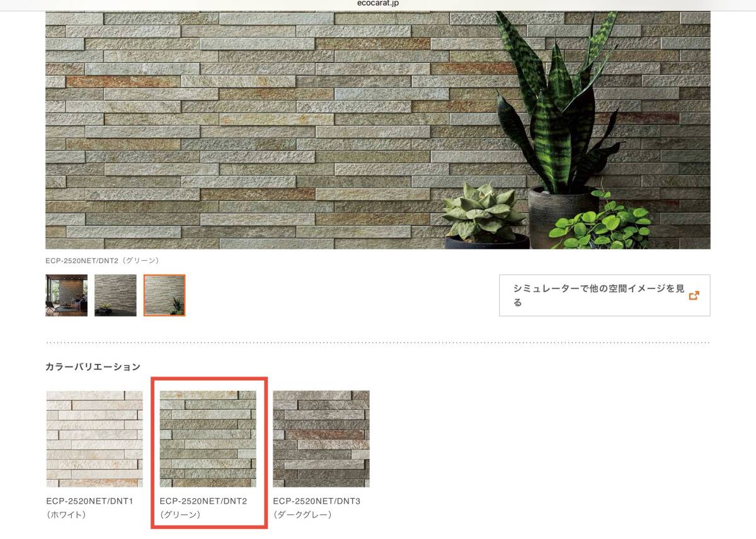The image size is (756, 539).
Task: Click the ECP-2520NET/DNT2 (グリーン) label under swatch
Action: (x=203, y=508)
